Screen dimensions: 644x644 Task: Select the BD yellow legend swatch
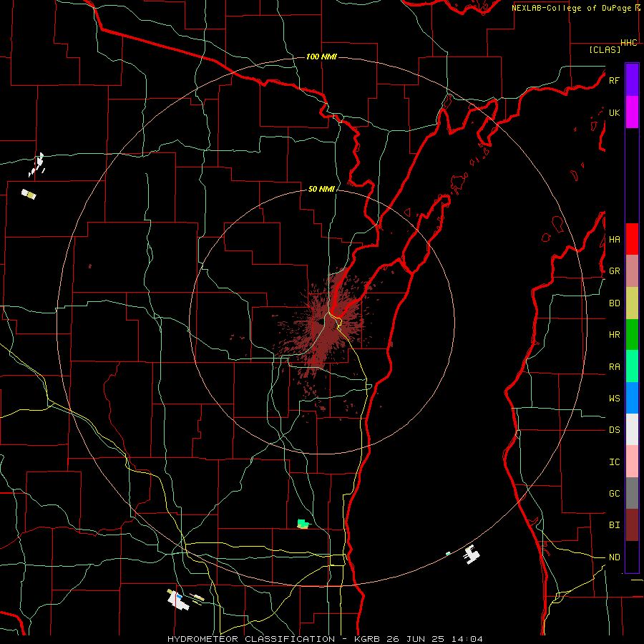(632, 303)
